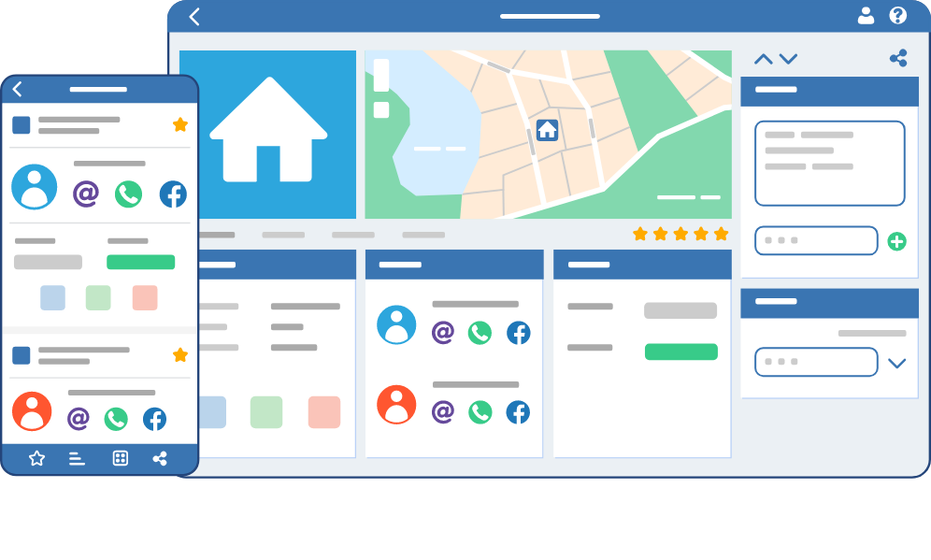Click the green button in the tablet's third card

pyautogui.click(x=681, y=352)
